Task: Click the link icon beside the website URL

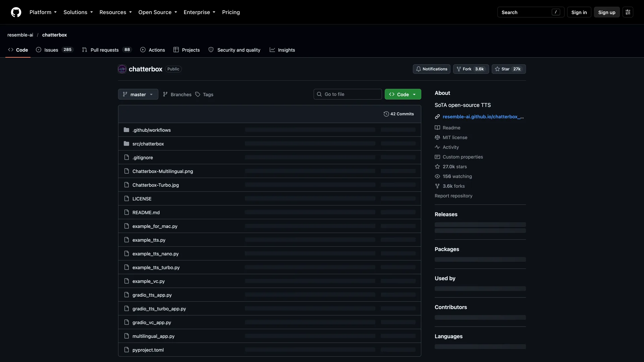Action: [437, 117]
